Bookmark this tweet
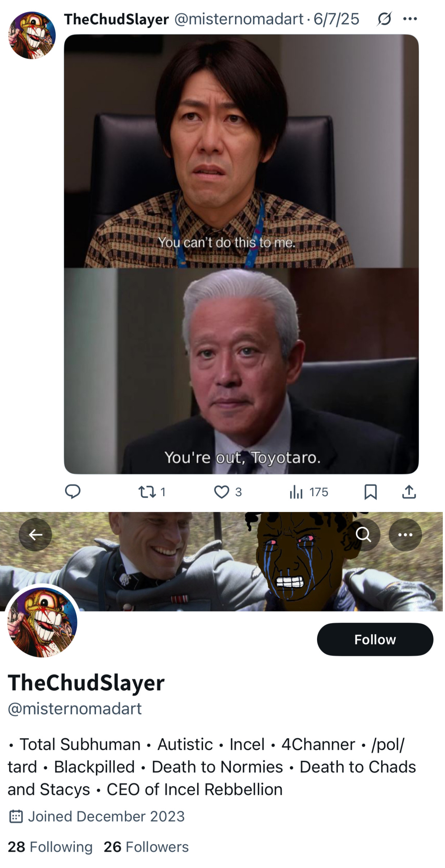Viewport: 445px width, 868px height. 370,492
